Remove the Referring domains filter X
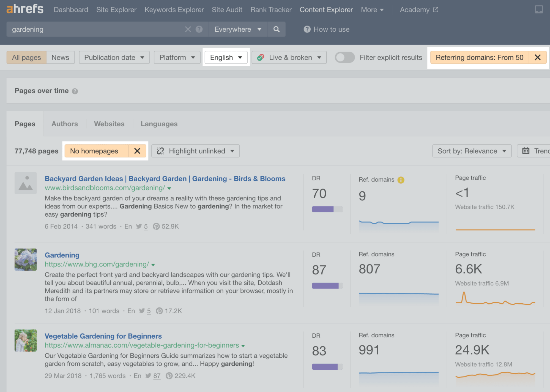Image resolution: width=550 pixels, height=392 pixels. (537, 57)
